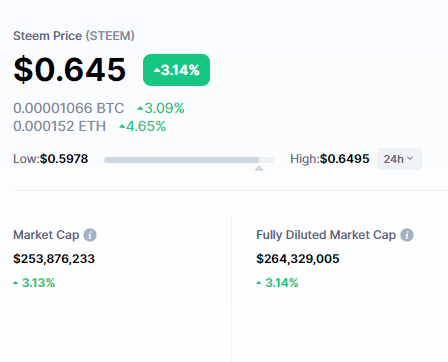Click the Fully Diluted Market Cap info icon

407,235
